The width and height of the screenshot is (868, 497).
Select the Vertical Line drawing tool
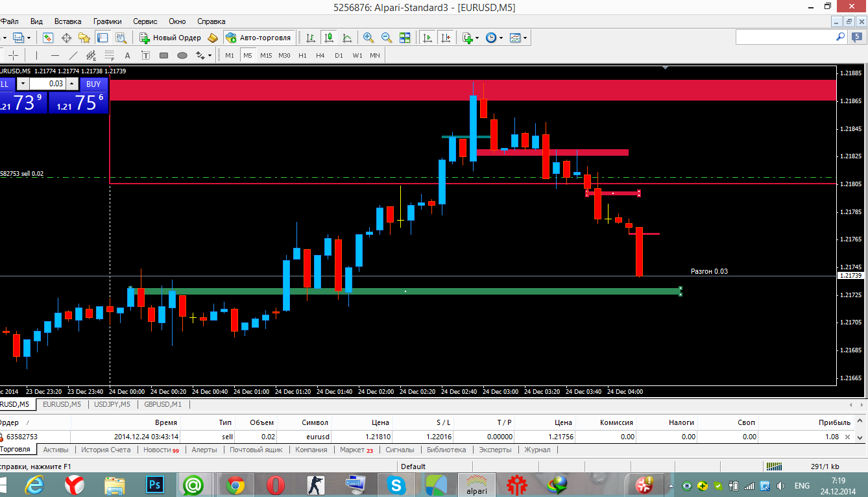pyautogui.click(x=36, y=55)
